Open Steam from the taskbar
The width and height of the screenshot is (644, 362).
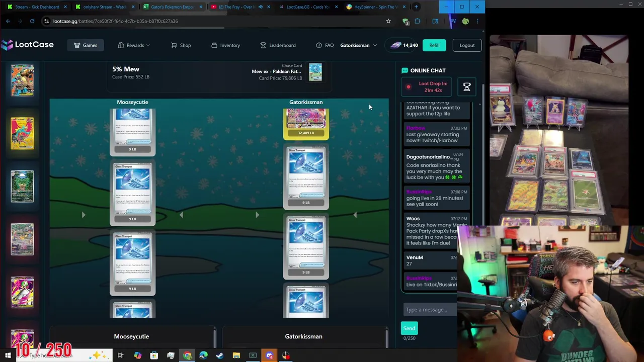220,356
